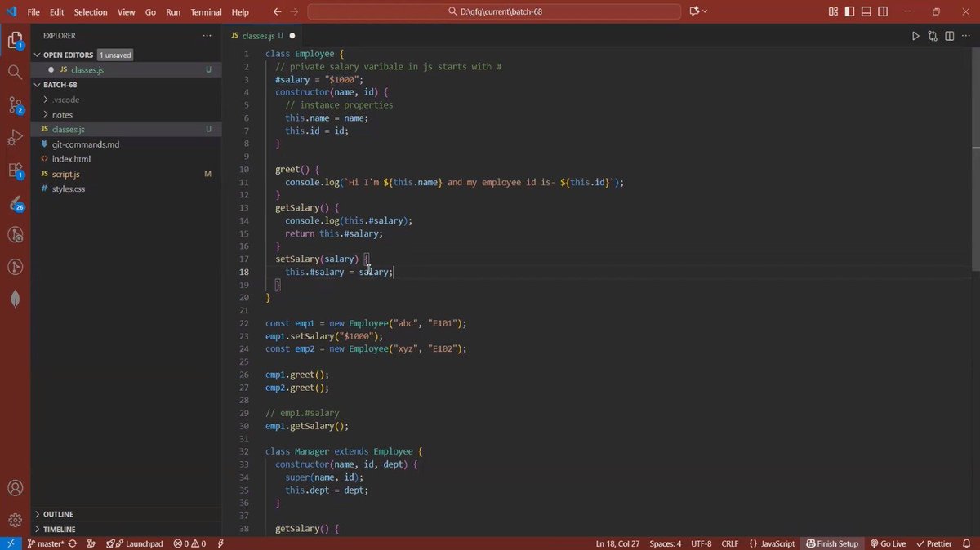Open the MongoDB leaf icon view
This screenshot has height=550, width=980.
pyautogui.click(x=15, y=299)
